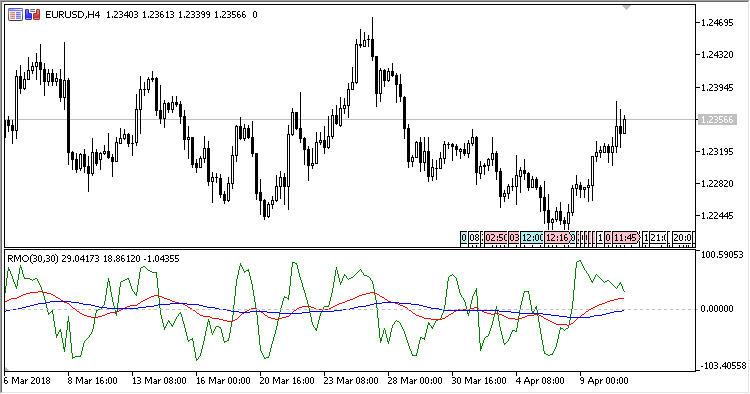Open the 02:50 economic event marker
Image resolution: width=750 pixels, height=394 pixels.
[495, 238]
